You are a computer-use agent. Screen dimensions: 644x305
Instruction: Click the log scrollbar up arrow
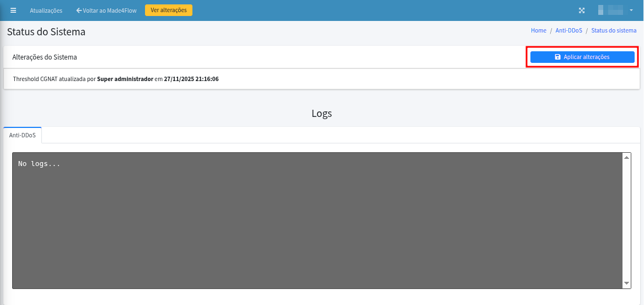tap(626, 158)
